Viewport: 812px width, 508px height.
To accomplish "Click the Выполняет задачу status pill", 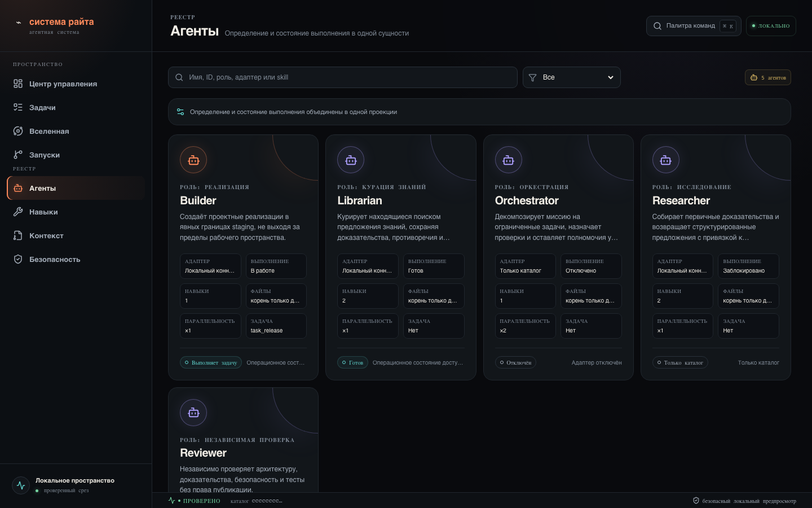I will (211, 362).
